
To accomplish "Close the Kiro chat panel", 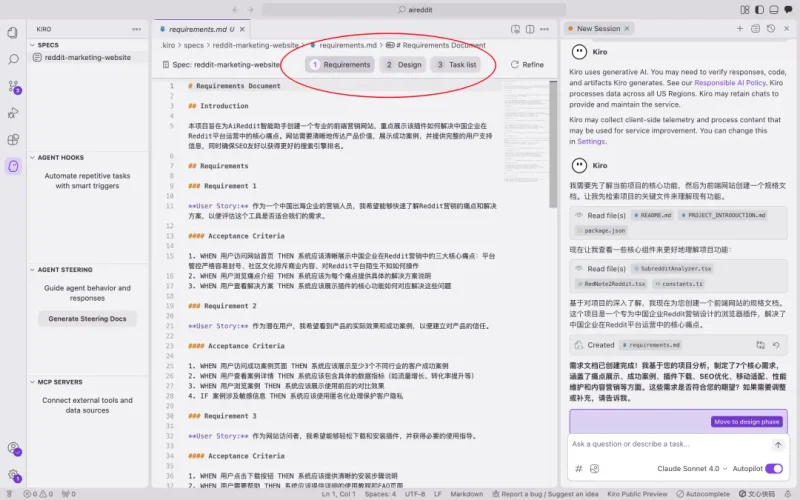I will click(786, 29).
